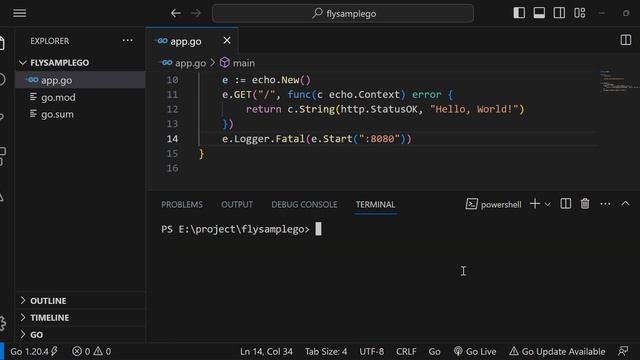Image resolution: width=640 pixels, height=360 pixels.
Task: Click line number 14 in the gutter
Action: click(x=172, y=139)
